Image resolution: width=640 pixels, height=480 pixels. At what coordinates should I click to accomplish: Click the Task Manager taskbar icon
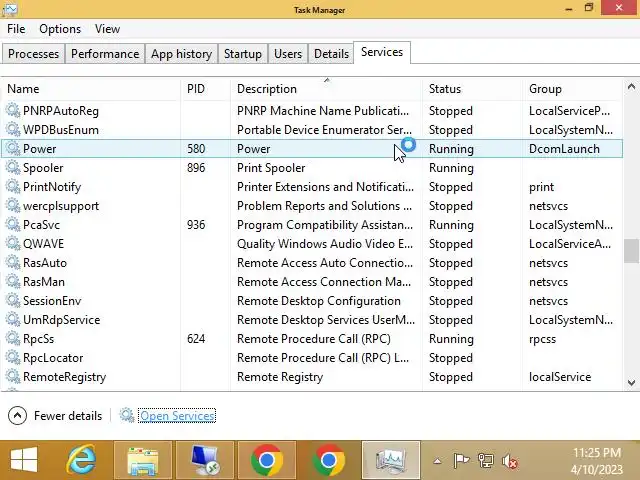click(x=391, y=460)
